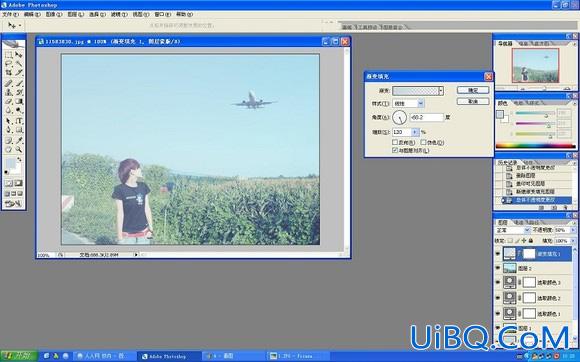Open the File menu
Screen dimensions: 580x362
10,14
